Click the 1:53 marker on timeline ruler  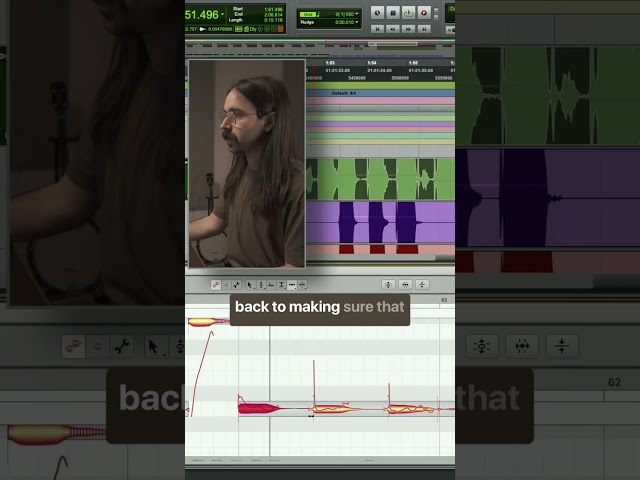(330, 63)
